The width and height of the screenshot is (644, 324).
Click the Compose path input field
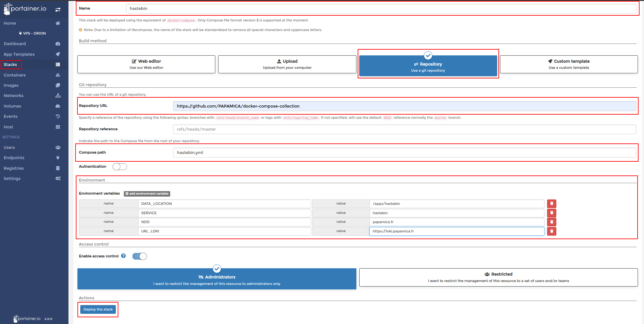pyautogui.click(x=404, y=153)
